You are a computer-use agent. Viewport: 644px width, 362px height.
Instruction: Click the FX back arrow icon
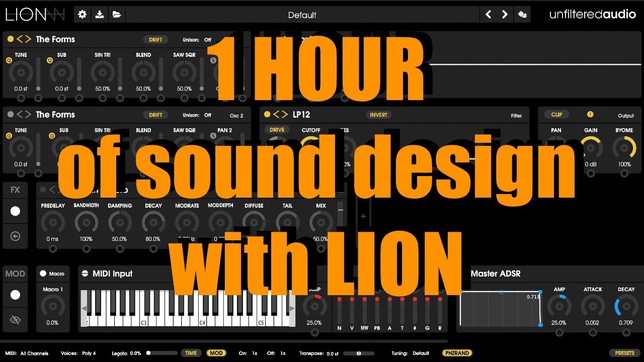pyautogui.click(x=15, y=236)
